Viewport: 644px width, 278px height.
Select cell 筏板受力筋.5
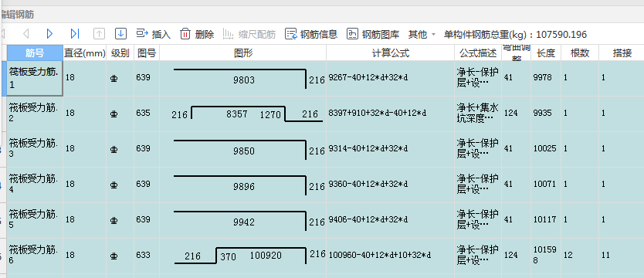35,220
